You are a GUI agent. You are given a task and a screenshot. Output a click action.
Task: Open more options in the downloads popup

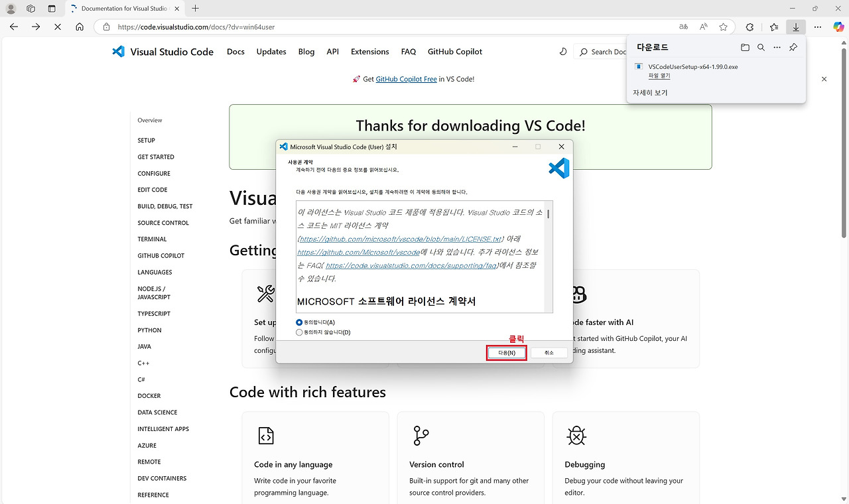[x=777, y=47]
